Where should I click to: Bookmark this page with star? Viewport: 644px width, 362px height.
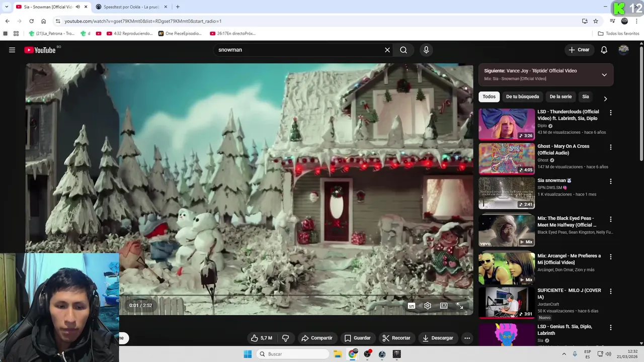pos(596,21)
